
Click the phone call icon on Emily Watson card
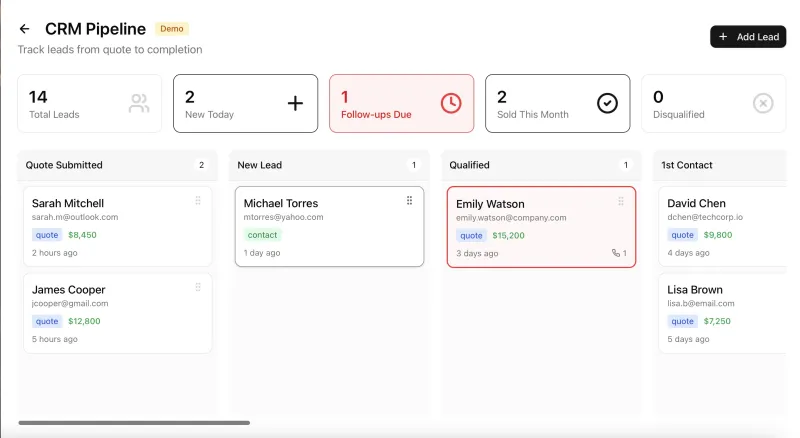pos(616,253)
